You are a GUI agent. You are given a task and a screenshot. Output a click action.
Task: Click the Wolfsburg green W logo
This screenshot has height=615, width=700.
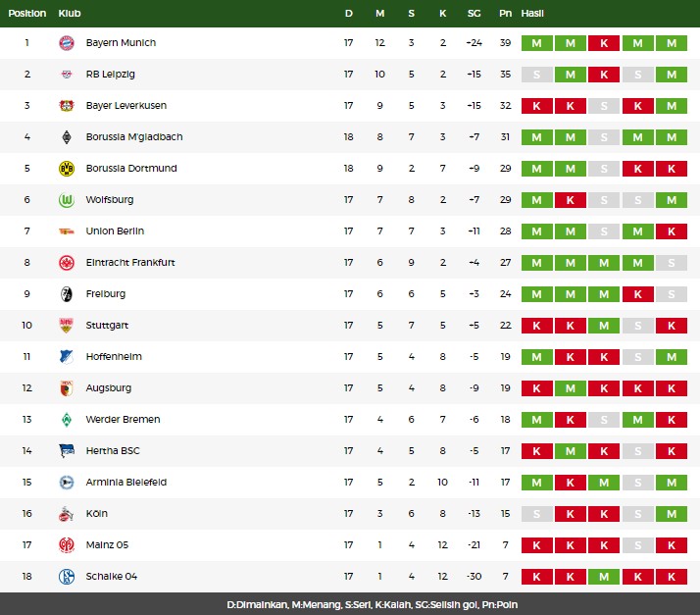coord(67,200)
